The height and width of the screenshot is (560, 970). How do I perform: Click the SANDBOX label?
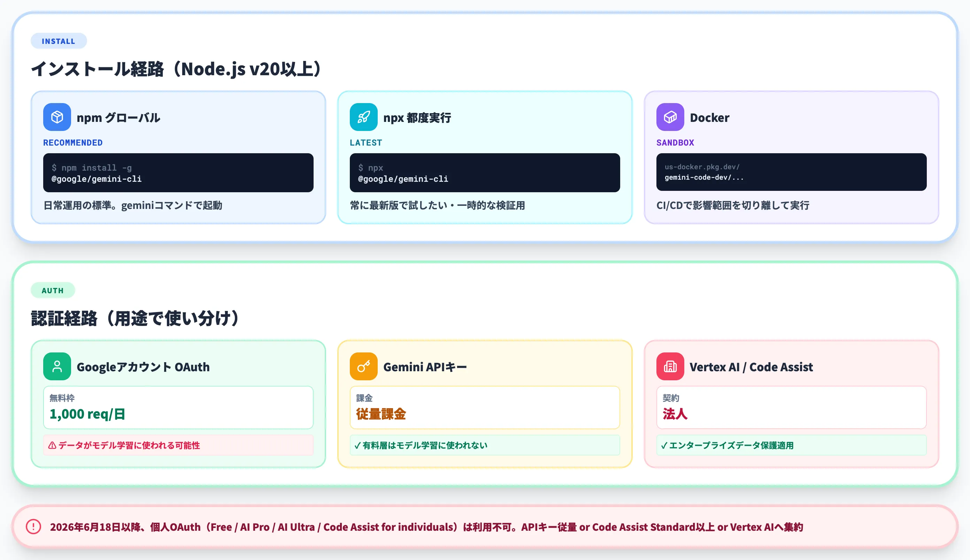(675, 143)
